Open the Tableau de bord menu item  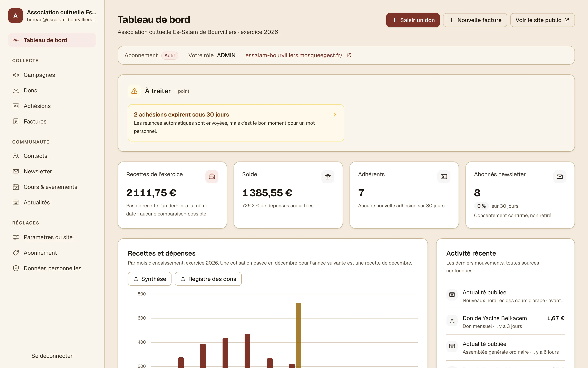click(x=52, y=40)
